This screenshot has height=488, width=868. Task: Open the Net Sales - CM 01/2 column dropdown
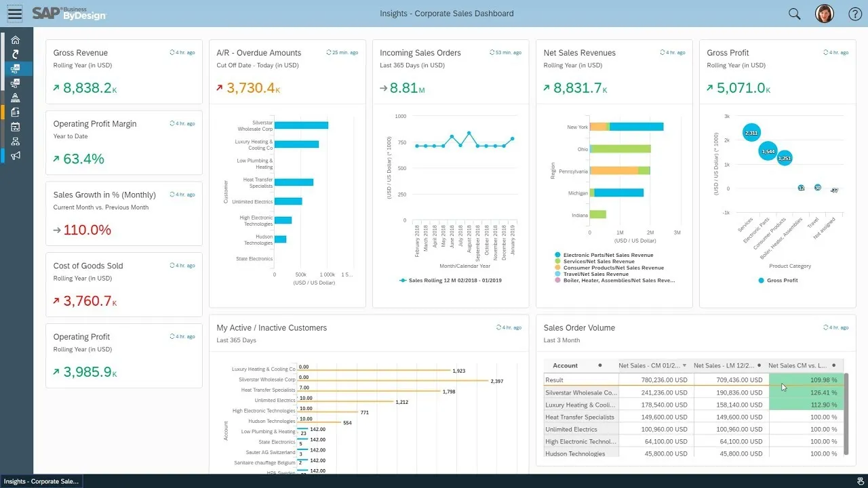click(x=684, y=365)
